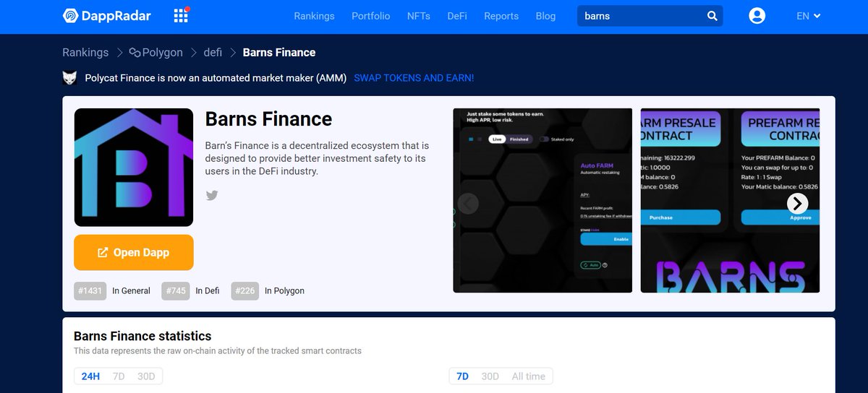Viewport: 868px width, 393px height.
Task: Select the left 30D statistics period
Action: 146,376
